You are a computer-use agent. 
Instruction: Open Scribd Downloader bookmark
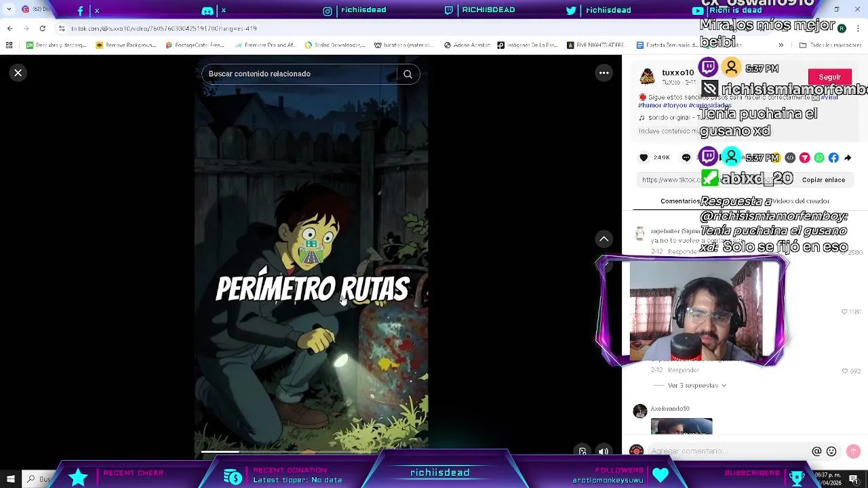[x=335, y=45]
